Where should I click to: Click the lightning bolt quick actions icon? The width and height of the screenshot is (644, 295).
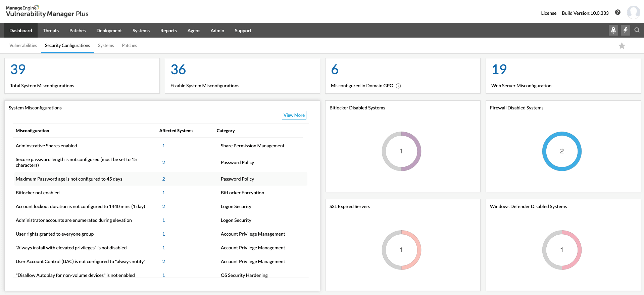click(x=625, y=30)
